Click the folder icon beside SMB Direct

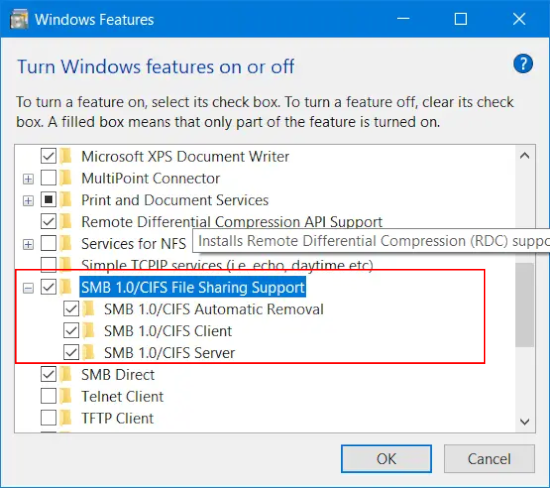click(66, 374)
